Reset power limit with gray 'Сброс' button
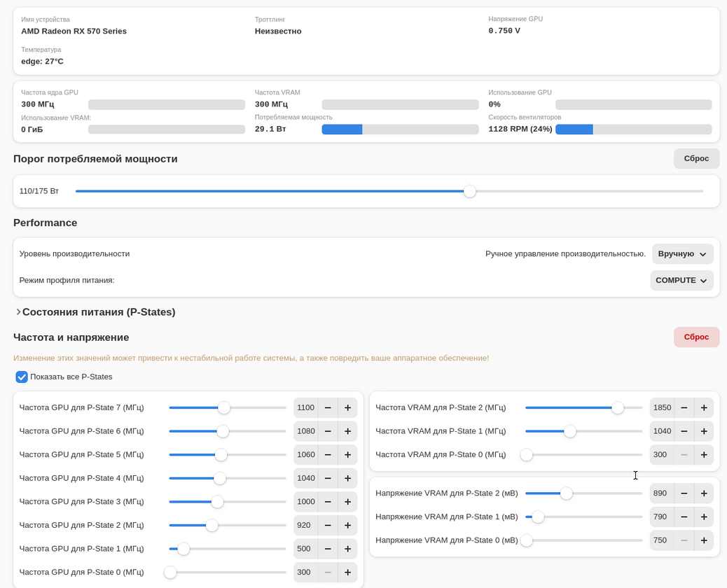 (x=696, y=158)
